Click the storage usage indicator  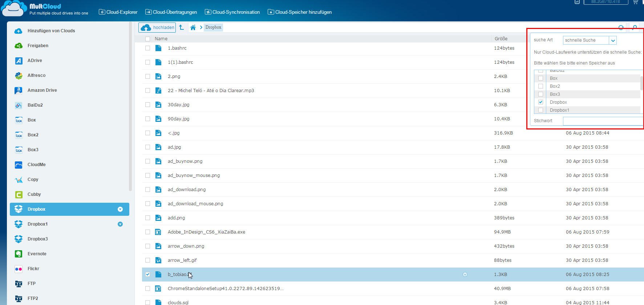coord(605,2)
